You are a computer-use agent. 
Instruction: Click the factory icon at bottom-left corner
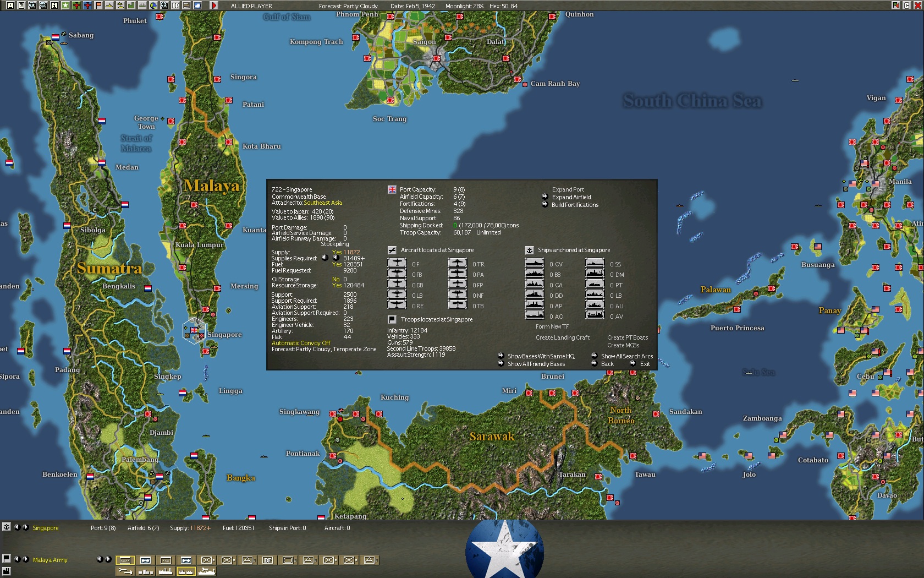point(7,571)
